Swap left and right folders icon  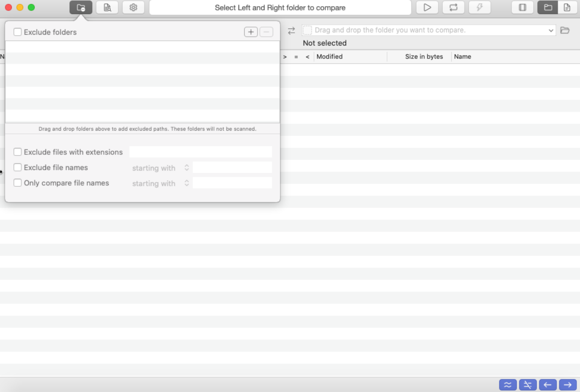click(291, 30)
